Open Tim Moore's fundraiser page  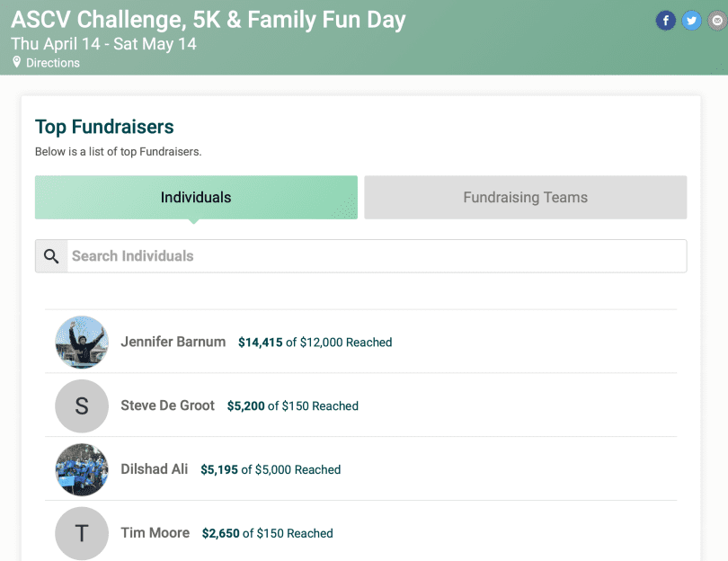point(155,532)
